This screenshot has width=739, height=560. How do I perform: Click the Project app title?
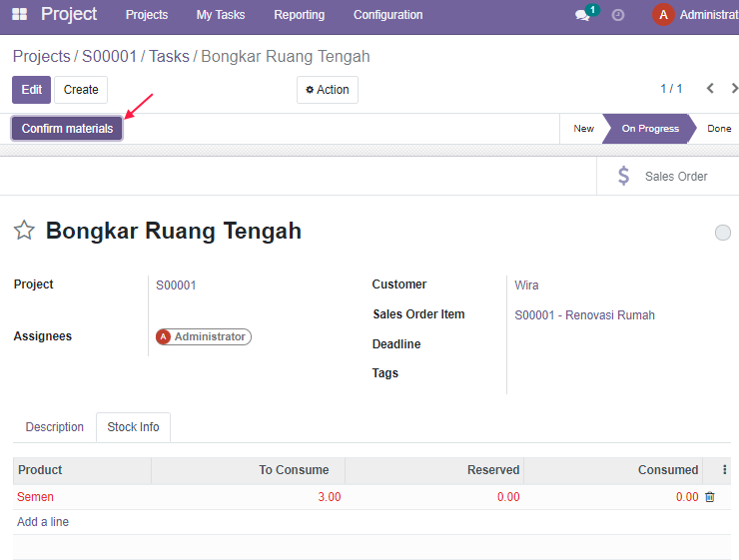(69, 14)
